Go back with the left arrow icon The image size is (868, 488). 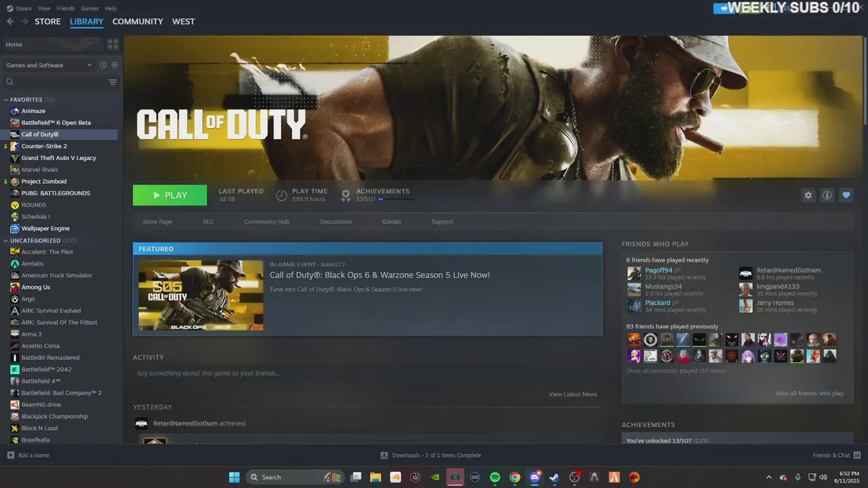(9, 22)
